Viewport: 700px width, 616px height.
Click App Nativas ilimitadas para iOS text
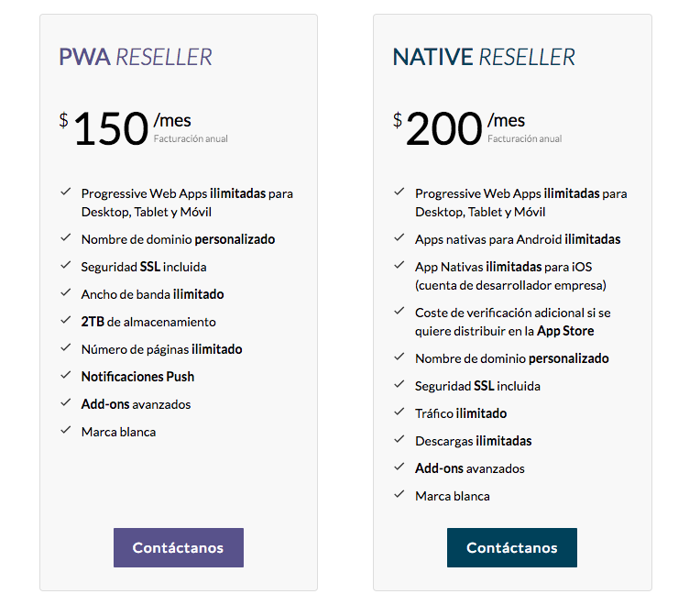(x=504, y=267)
